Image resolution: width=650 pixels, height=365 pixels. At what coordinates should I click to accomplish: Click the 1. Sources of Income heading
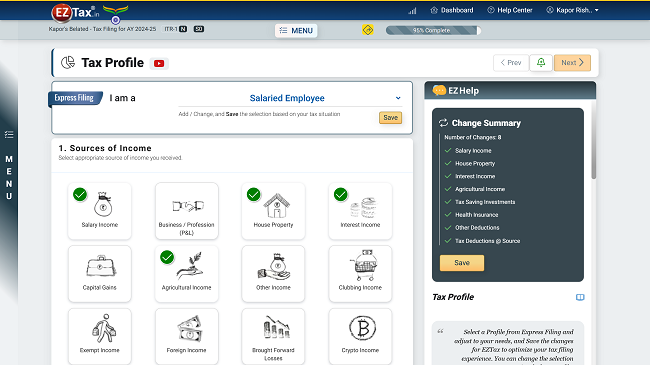(105, 148)
